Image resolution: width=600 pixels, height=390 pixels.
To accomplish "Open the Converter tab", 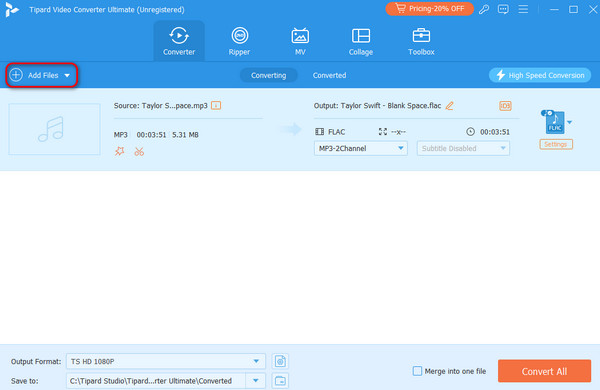I will coord(179,41).
